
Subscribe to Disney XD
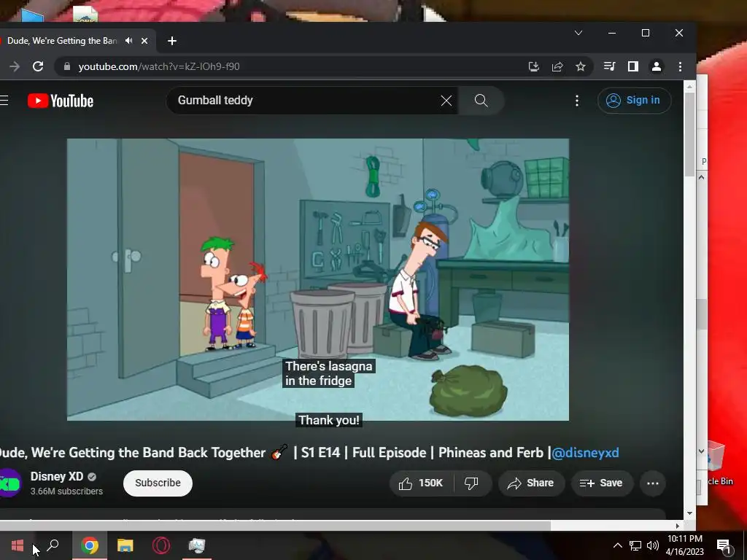158,483
